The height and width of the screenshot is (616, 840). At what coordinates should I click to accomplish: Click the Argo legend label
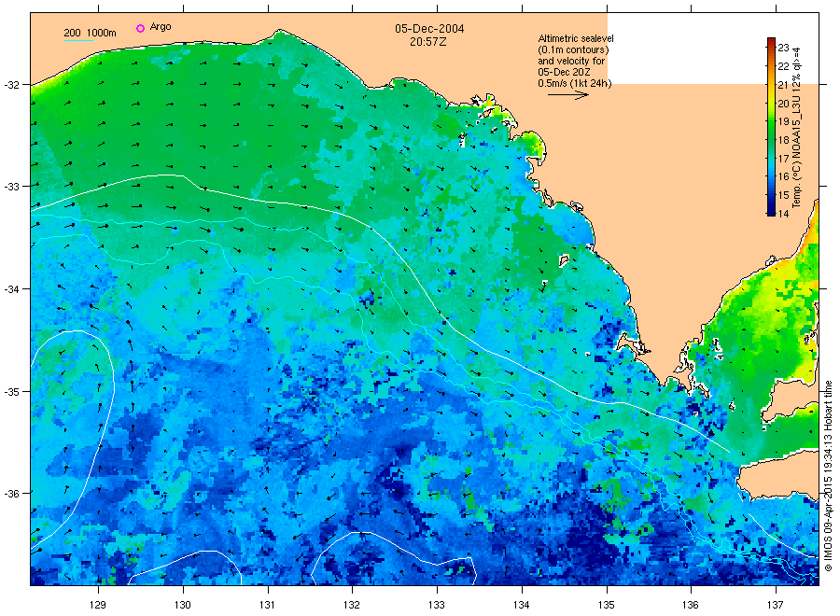pyautogui.click(x=161, y=27)
